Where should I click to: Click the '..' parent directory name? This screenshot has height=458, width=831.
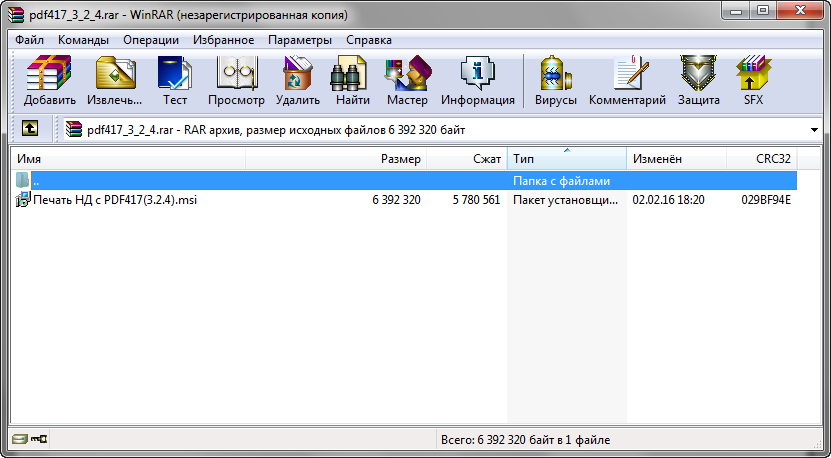pyautogui.click(x=36, y=181)
